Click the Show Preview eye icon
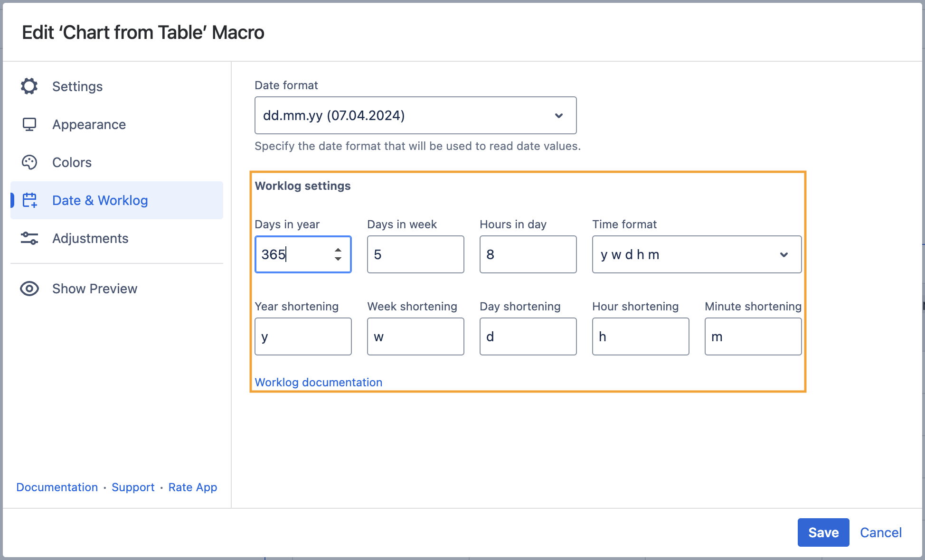925x560 pixels. pos(29,289)
